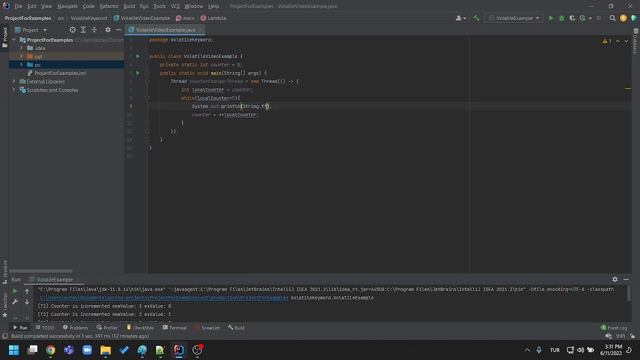Open the Event Log button
The width and height of the screenshot is (640, 360).
(x=614, y=328)
